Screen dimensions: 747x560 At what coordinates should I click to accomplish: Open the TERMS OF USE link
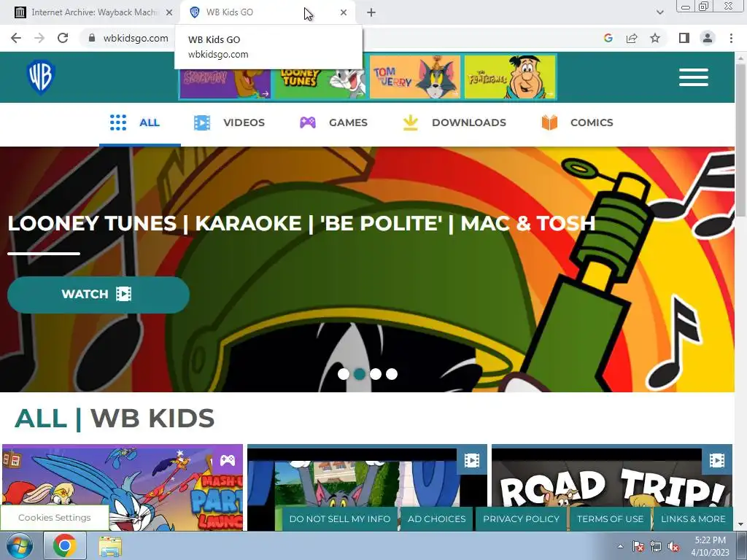point(611,519)
